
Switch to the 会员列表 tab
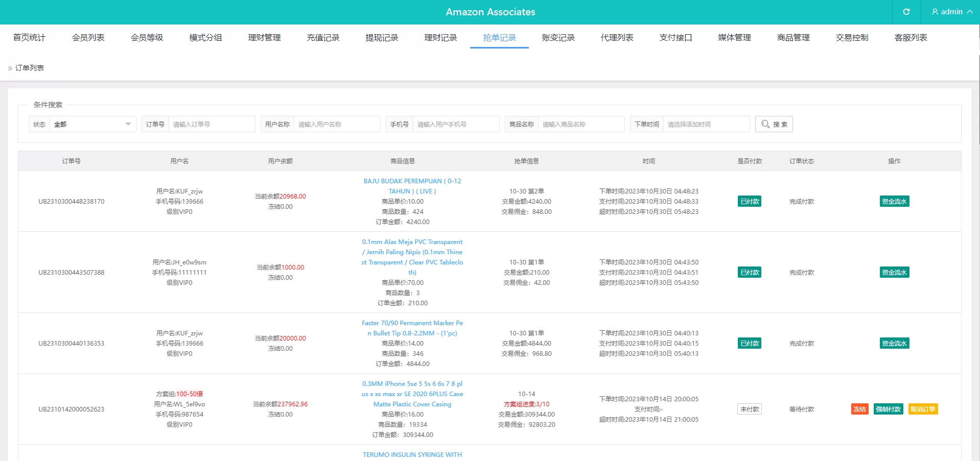[x=88, y=38]
